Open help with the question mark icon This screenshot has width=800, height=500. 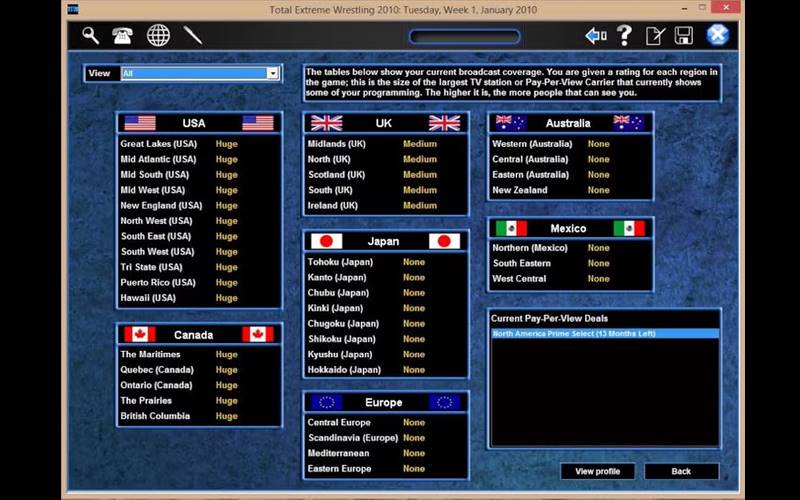tap(625, 36)
